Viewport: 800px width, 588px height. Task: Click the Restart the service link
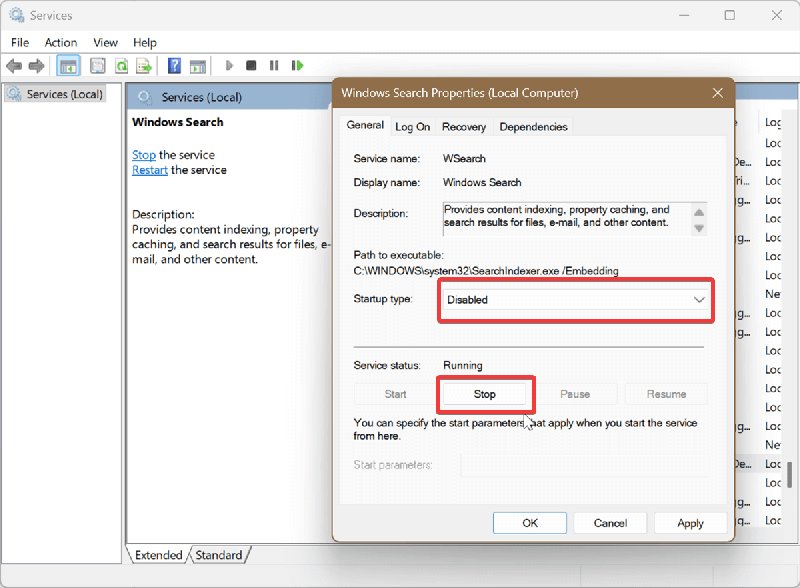click(x=149, y=170)
